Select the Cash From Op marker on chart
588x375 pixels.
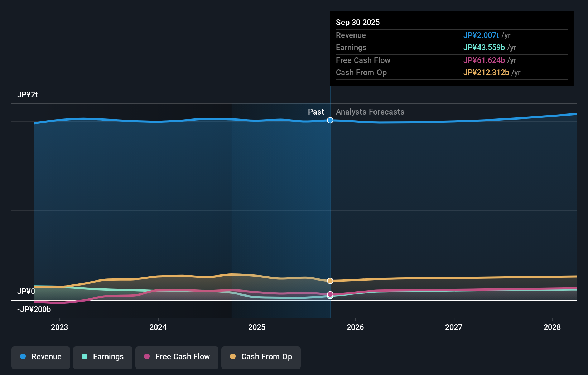point(330,281)
